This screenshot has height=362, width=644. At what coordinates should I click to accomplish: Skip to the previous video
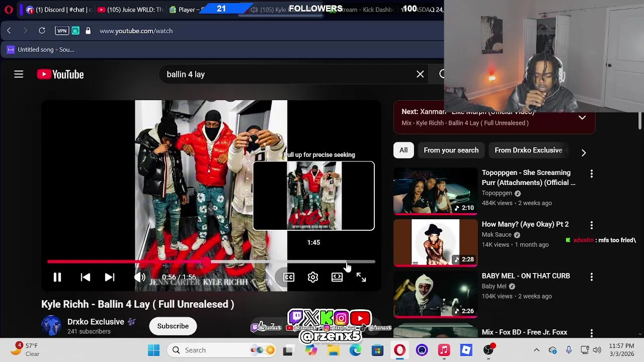(x=85, y=278)
